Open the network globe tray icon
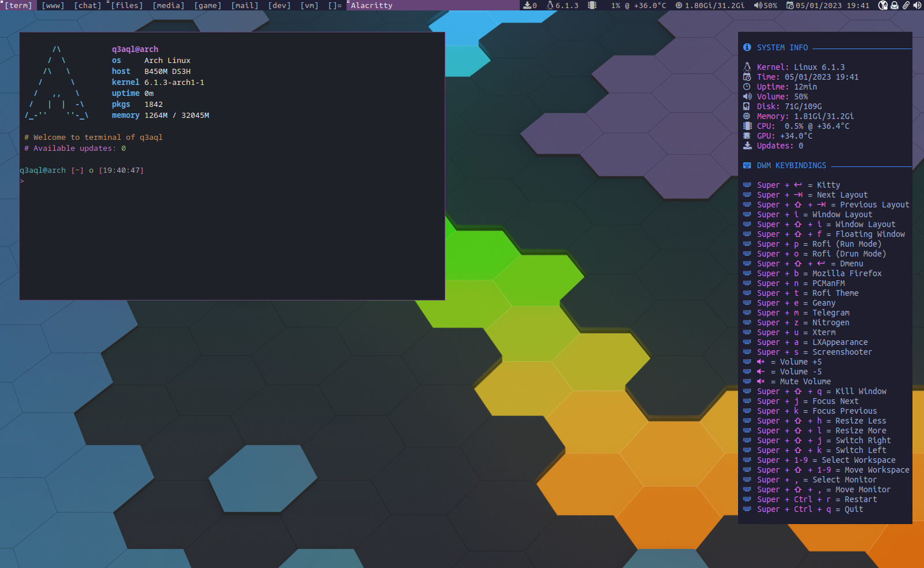Screen dimensions: 924x568 pos(883,5)
